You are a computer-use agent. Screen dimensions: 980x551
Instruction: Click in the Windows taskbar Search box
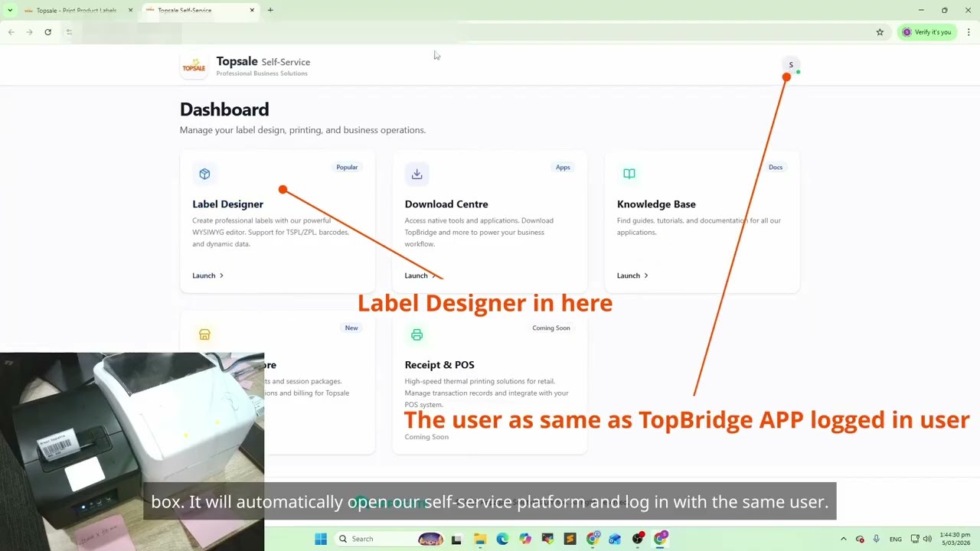(390, 539)
